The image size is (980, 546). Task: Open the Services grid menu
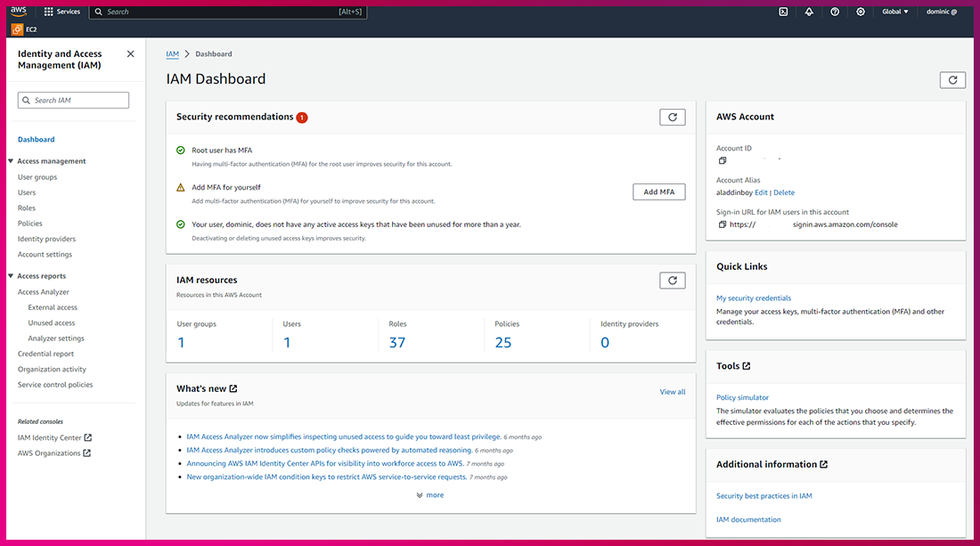coord(48,12)
